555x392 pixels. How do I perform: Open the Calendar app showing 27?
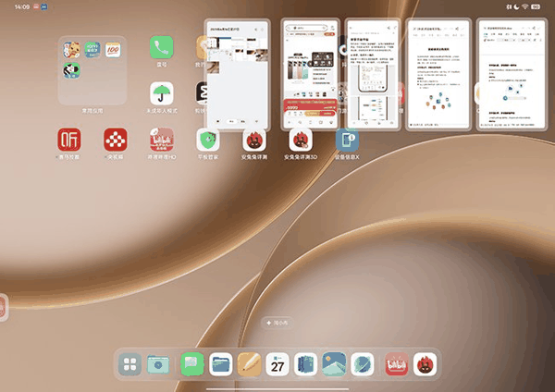[278, 364]
